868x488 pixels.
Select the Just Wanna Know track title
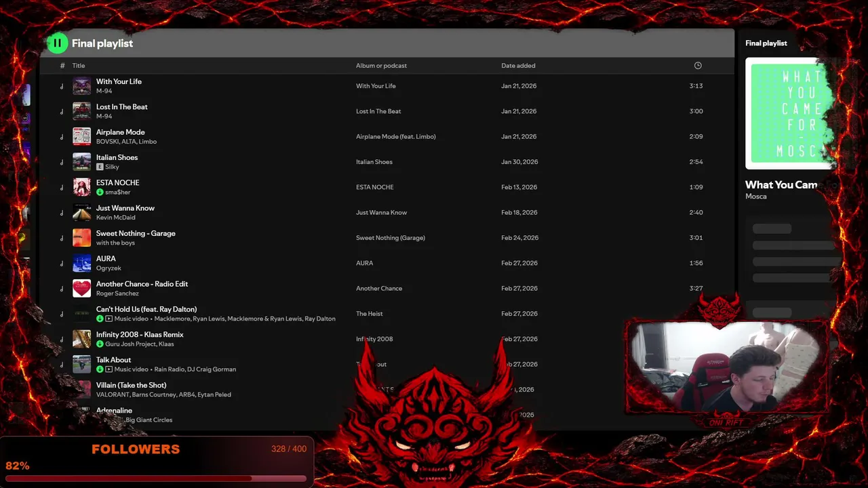tap(125, 208)
